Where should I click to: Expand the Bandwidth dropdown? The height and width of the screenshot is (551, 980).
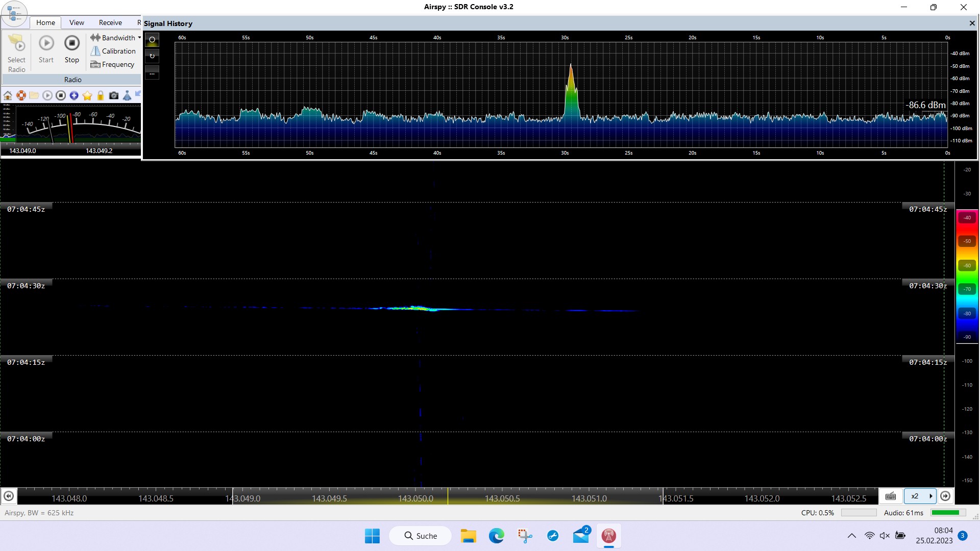115,38
